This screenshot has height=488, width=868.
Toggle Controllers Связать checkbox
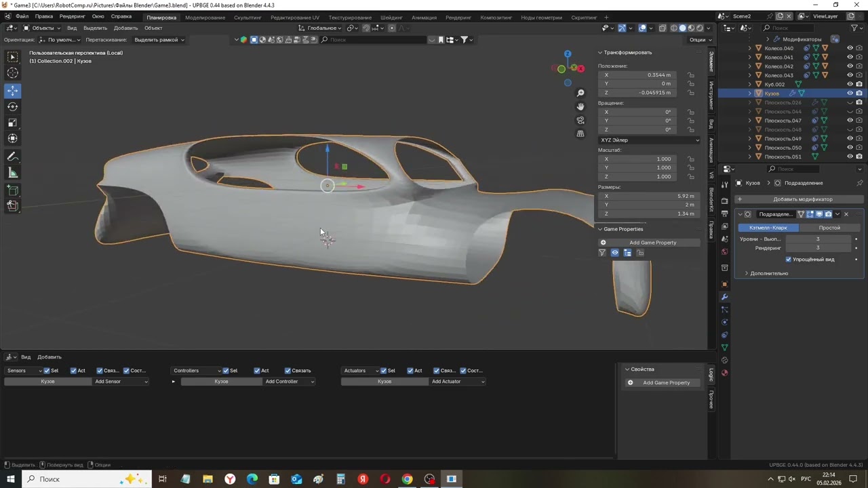[288, 371]
